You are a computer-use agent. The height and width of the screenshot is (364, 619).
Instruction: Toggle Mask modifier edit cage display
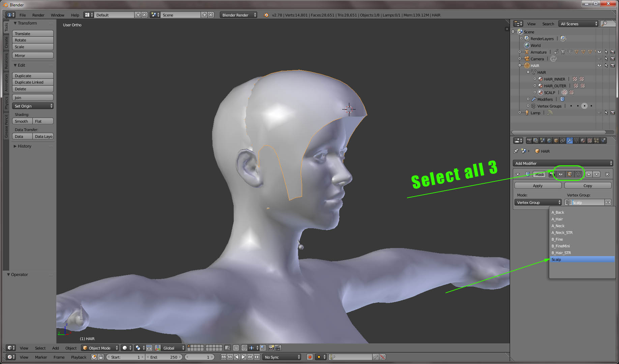point(578,174)
